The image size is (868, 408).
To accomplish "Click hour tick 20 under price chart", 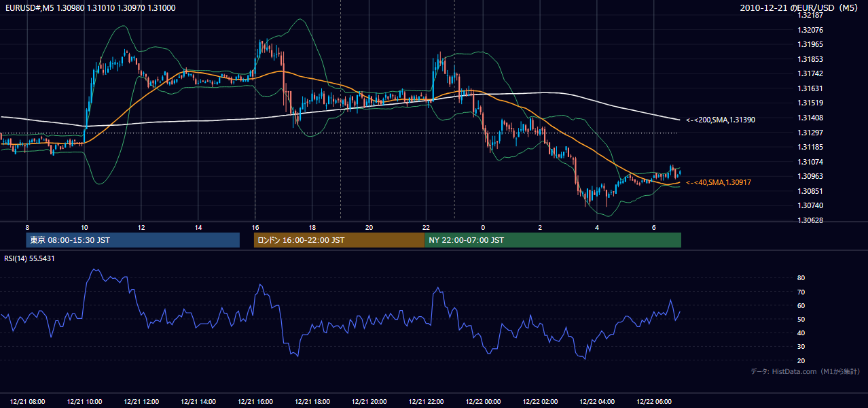I will (369, 227).
